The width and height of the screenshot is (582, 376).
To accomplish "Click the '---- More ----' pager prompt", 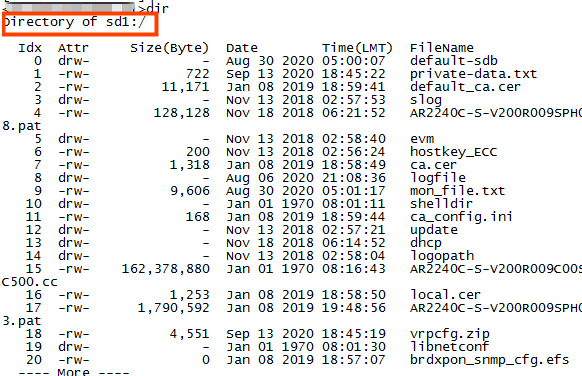I will [x=74, y=372].
